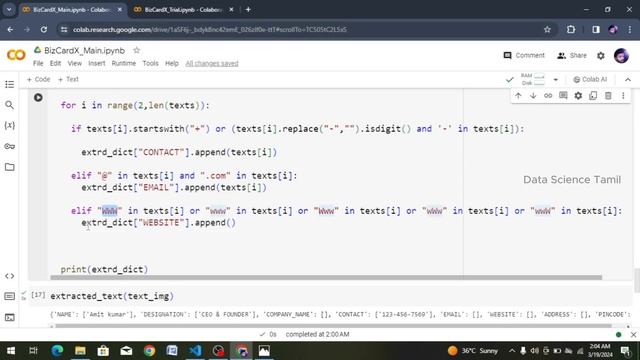The image size is (640, 360).
Task: Open the Help menu
Action: point(172,63)
